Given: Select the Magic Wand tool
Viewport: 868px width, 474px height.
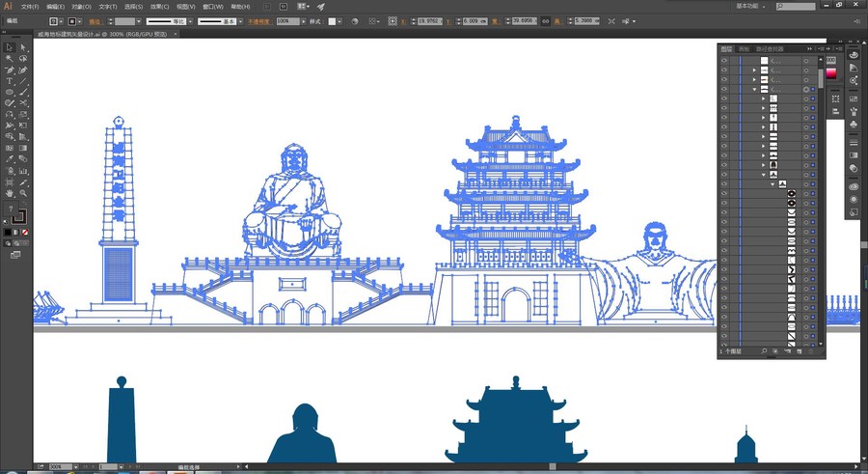Looking at the screenshot, I should 10,58.
